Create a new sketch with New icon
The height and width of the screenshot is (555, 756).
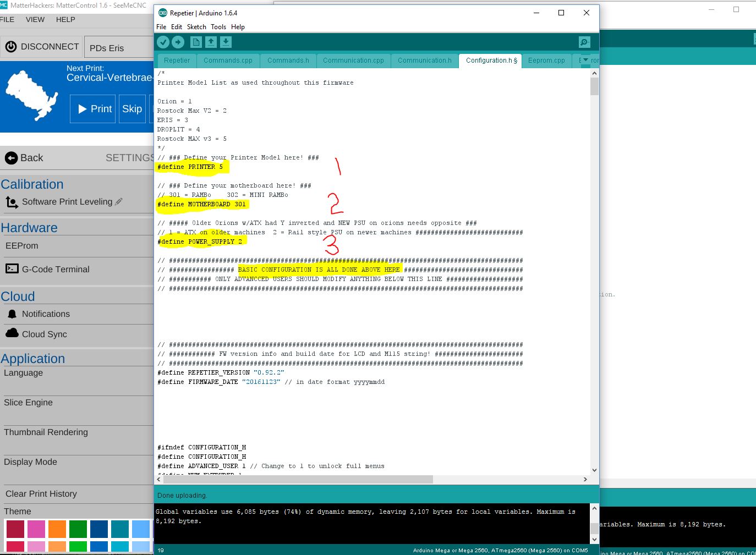coord(196,42)
